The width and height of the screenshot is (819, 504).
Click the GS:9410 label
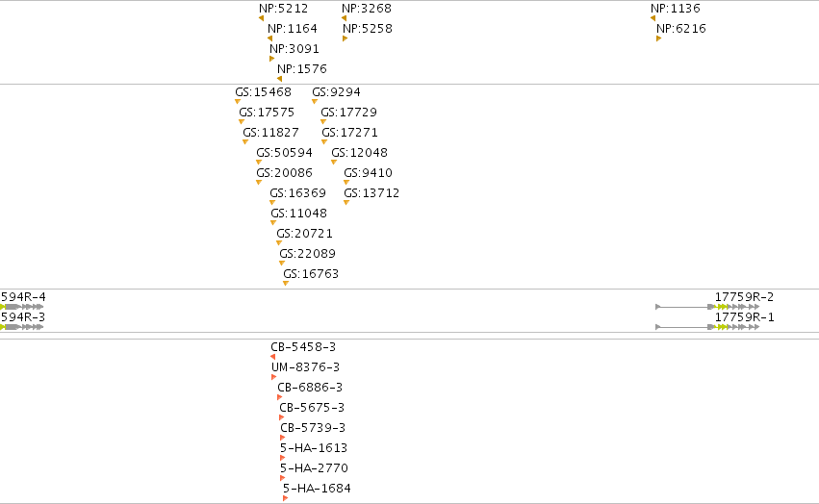(x=369, y=173)
